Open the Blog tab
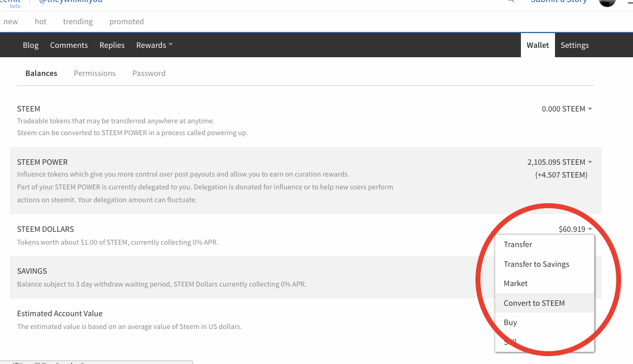 [x=31, y=45]
